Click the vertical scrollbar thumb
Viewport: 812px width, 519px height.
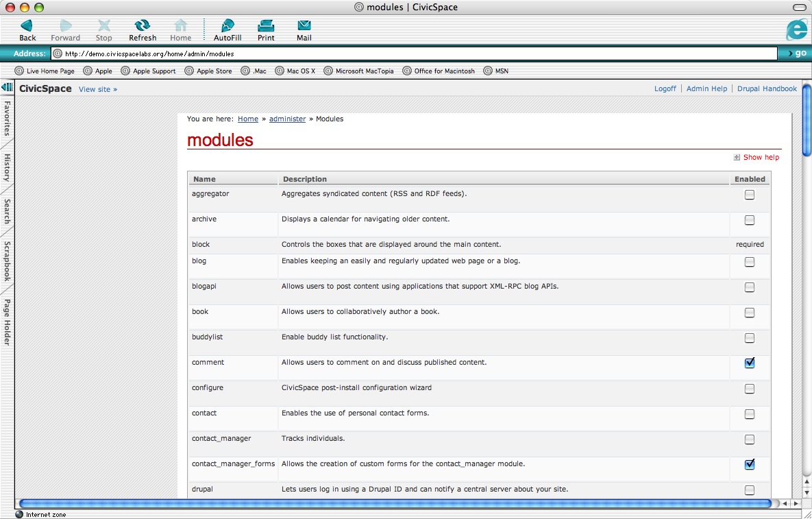(807, 120)
